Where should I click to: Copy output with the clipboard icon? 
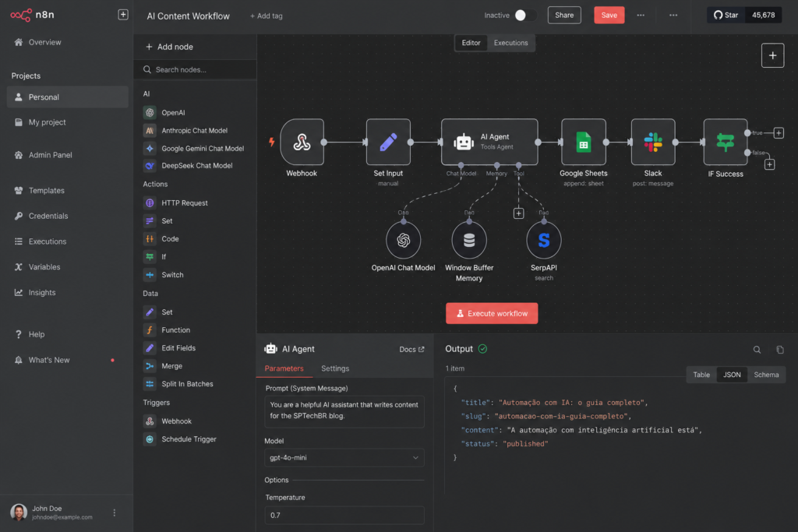pos(779,350)
